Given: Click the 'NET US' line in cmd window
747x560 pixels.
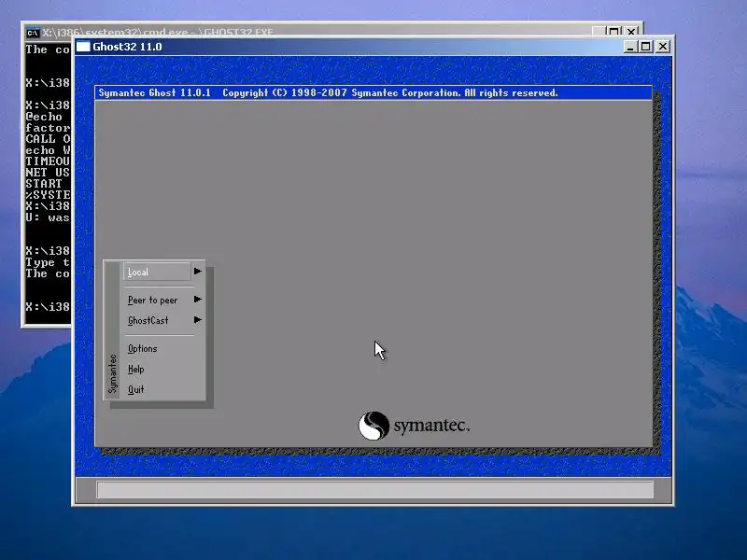Looking at the screenshot, I should click(x=48, y=173).
